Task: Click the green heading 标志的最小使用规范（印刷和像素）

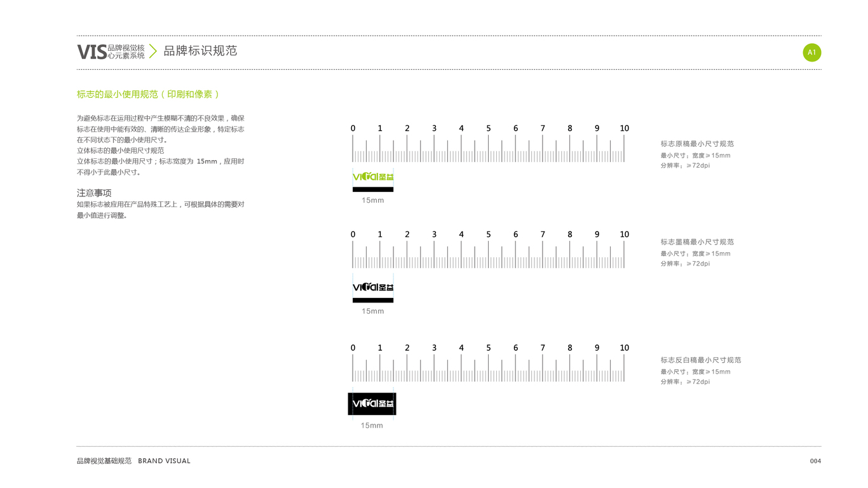Action: tap(149, 94)
